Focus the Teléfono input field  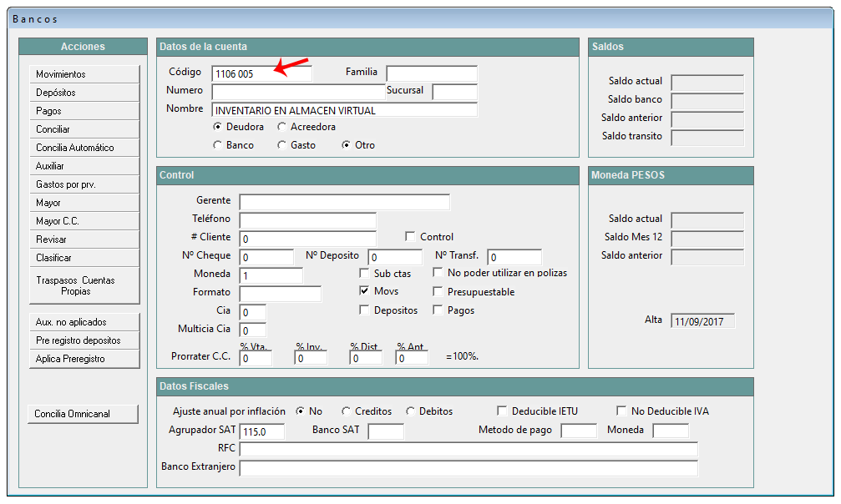coord(308,220)
